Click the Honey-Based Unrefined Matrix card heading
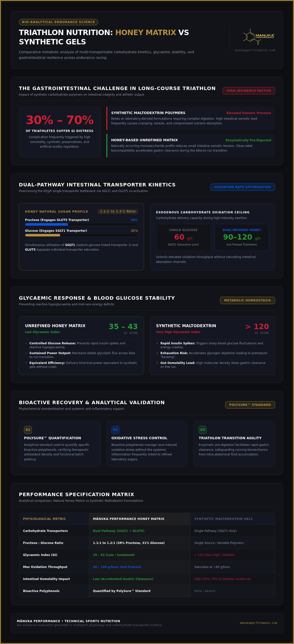294x644 pixels. click(144, 140)
